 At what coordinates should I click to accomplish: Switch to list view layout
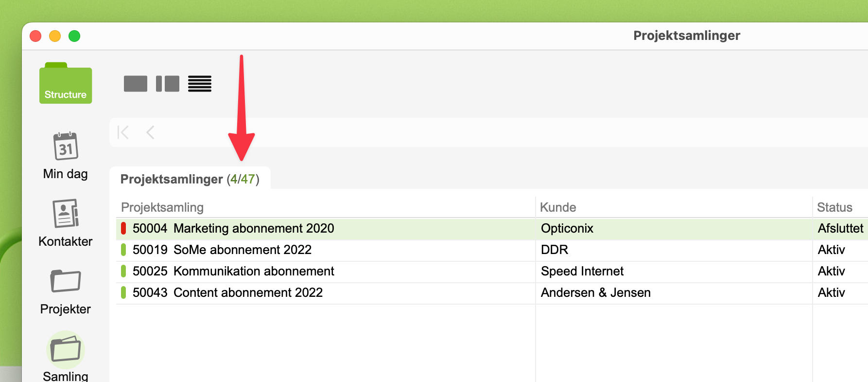click(200, 84)
